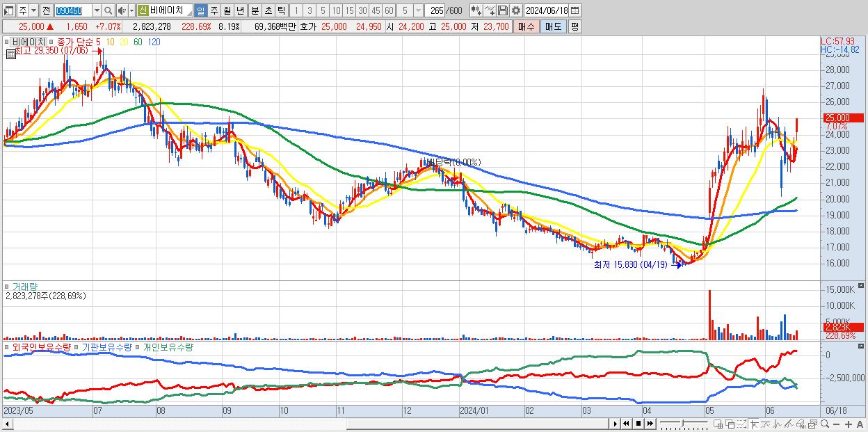Screen dimensions: 868x432
Task: Click the 평 button
Action: click(x=574, y=26)
